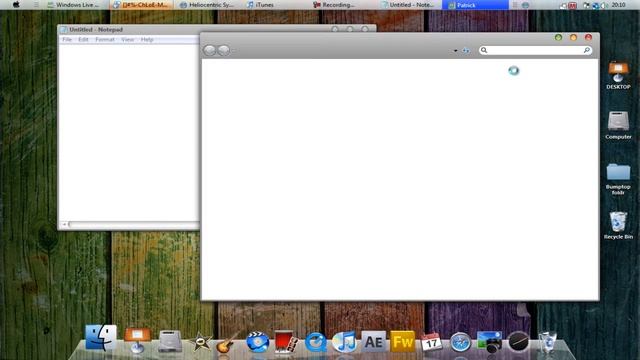640x360 pixels.
Task: Launch iMovie star icon in the dock
Action: (201, 342)
